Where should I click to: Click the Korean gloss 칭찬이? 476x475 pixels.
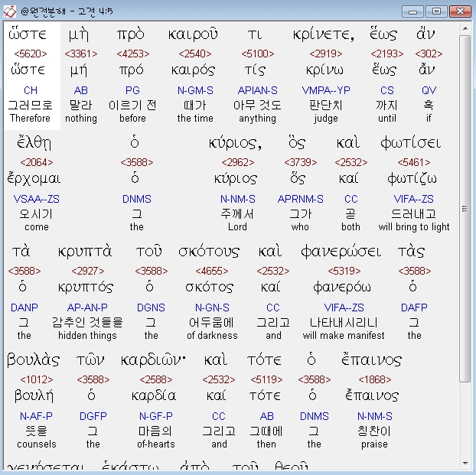(x=374, y=431)
